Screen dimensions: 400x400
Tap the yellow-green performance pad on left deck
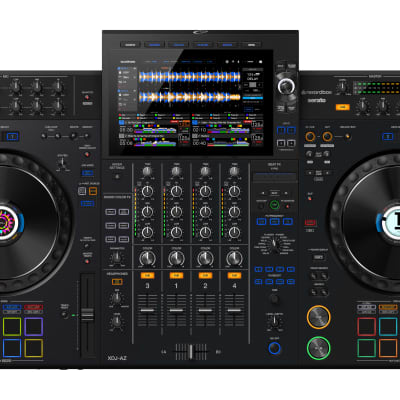[12, 326]
